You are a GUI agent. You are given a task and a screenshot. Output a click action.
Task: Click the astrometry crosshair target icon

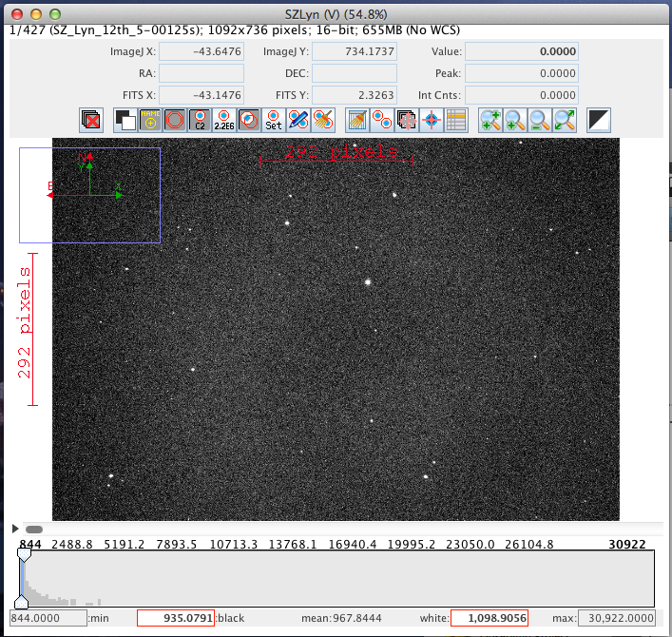432,120
